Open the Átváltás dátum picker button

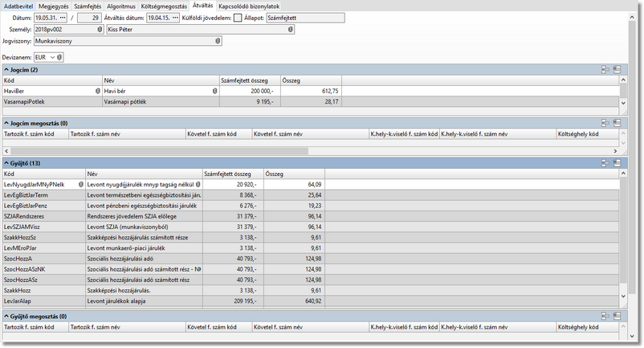(174, 17)
